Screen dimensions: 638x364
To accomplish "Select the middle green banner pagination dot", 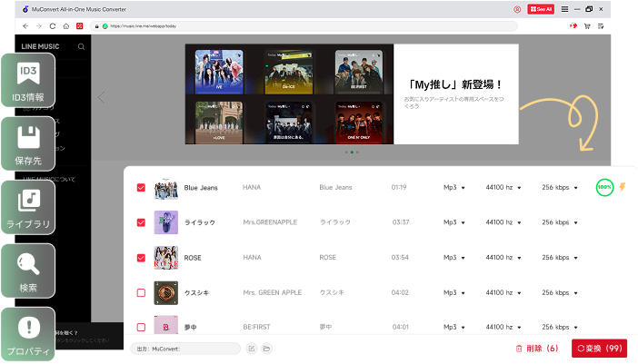I will pos(352,152).
